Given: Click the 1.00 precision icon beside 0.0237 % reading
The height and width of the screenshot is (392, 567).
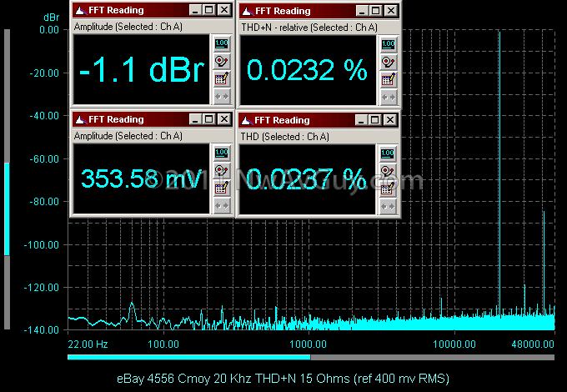Looking at the screenshot, I should pos(388,154).
